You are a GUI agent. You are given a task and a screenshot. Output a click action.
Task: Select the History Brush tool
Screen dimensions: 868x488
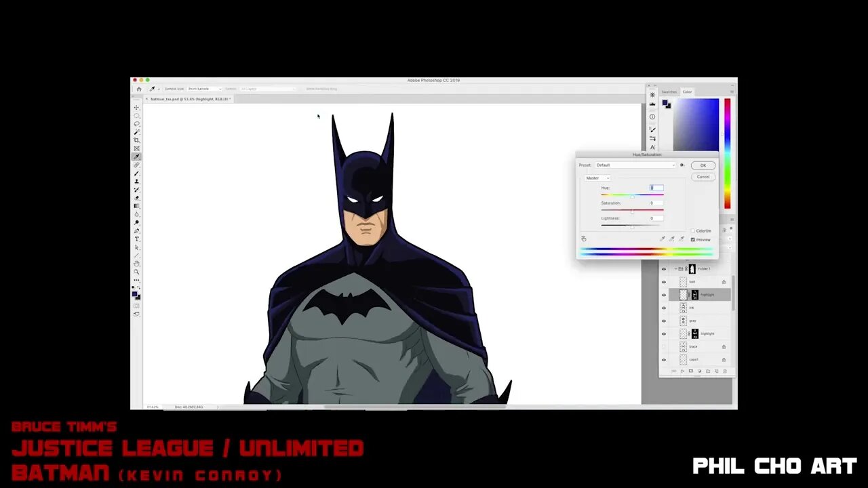pyautogui.click(x=136, y=190)
